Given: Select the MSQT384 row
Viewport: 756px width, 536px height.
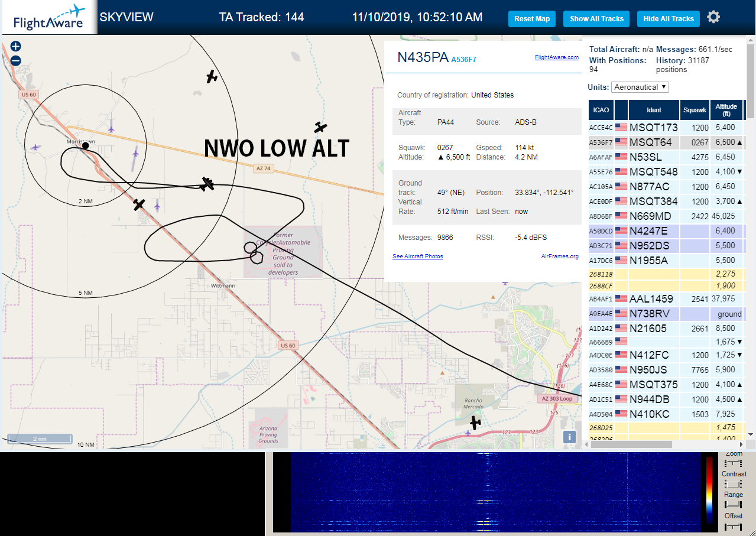Looking at the screenshot, I should [667, 201].
